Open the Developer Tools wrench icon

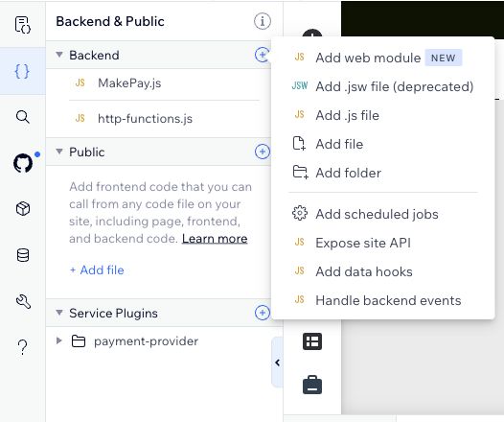pos(23,301)
